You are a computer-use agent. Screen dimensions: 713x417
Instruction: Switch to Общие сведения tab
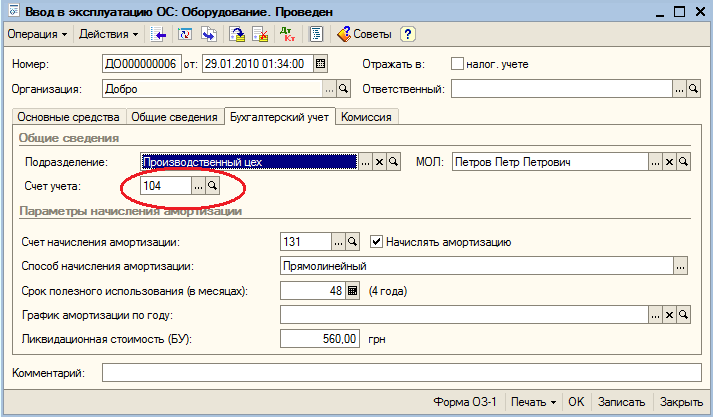pos(175,117)
